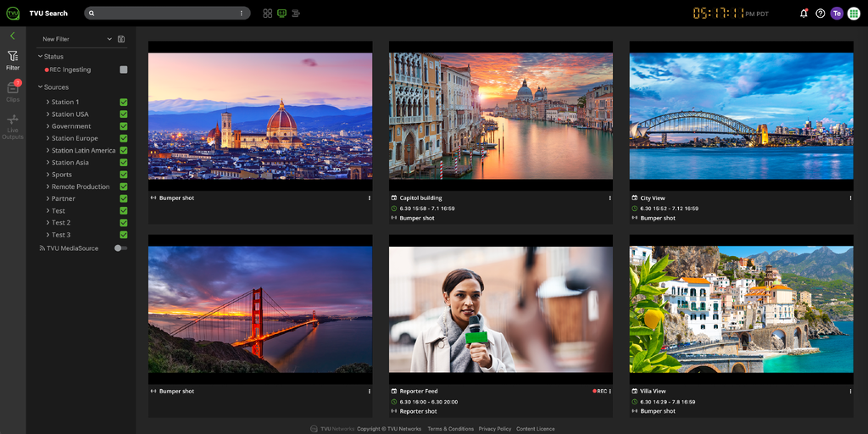The width and height of the screenshot is (868, 434).
Task: Open the help question mark icon
Action: pyautogui.click(x=821, y=14)
